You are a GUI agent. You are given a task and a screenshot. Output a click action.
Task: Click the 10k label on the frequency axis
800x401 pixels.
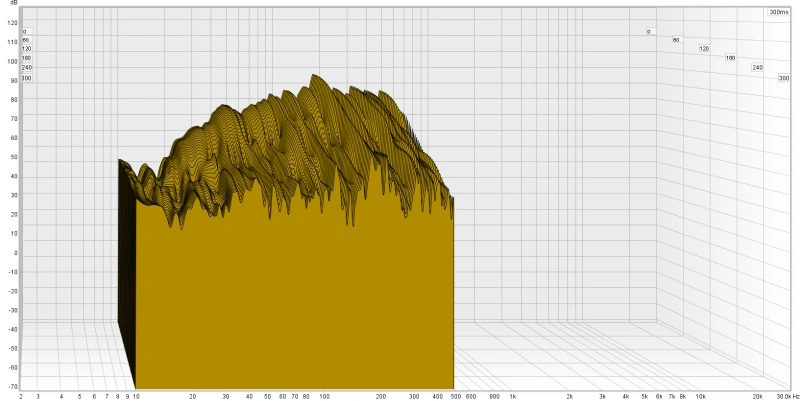pos(700,396)
